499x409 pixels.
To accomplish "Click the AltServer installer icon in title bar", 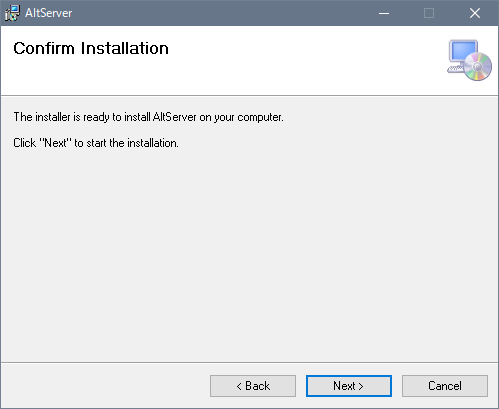I will click(x=12, y=13).
